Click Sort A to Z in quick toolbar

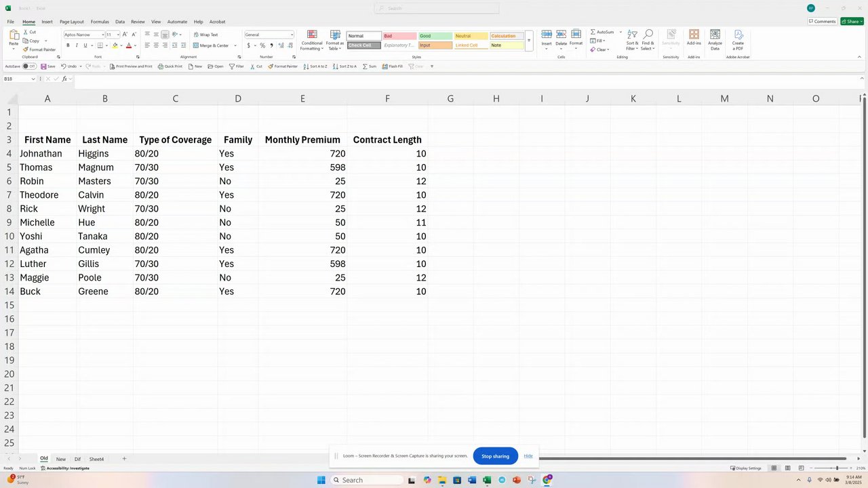[x=315, y=66]
